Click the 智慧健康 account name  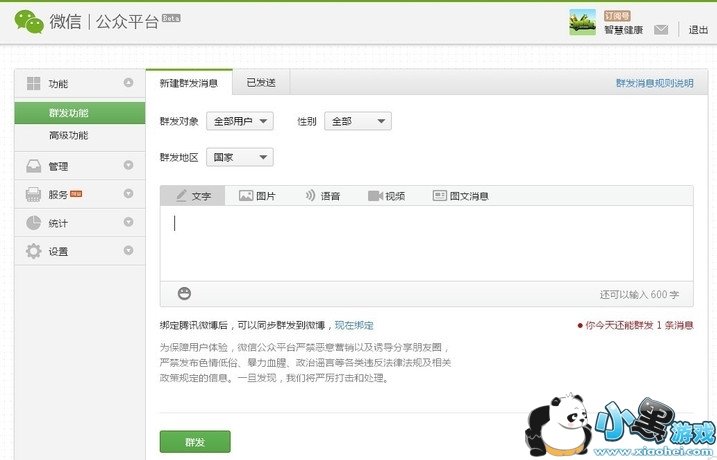pos(624,30)
